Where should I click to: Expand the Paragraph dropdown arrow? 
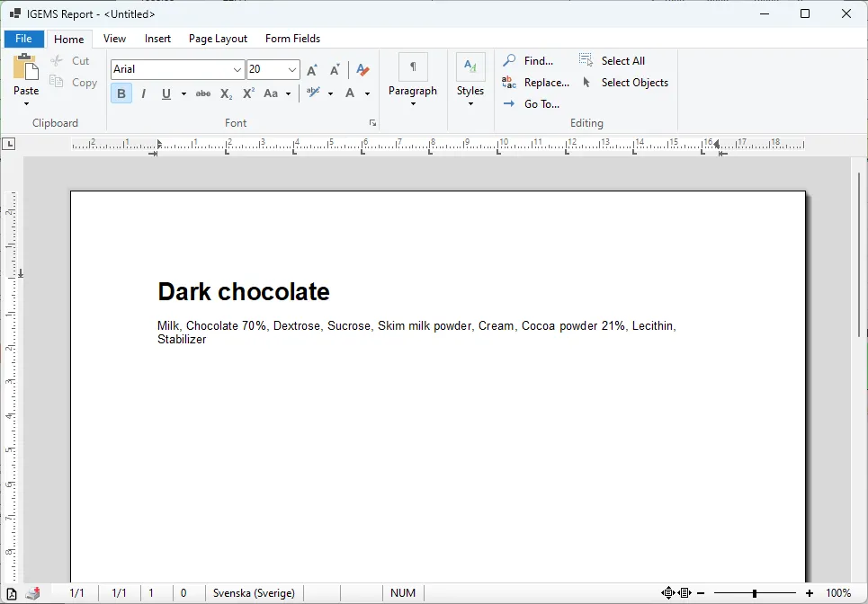[413, 104]
